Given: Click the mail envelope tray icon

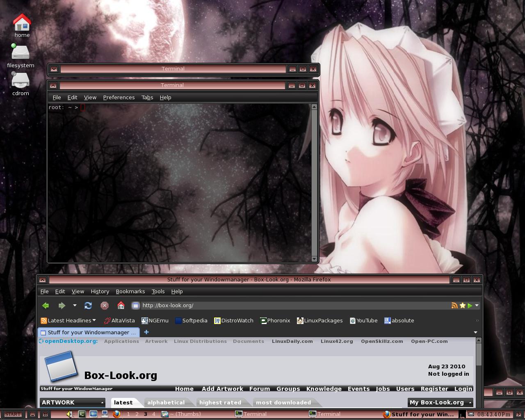Looking at the screenshot, I should point(471,414).
